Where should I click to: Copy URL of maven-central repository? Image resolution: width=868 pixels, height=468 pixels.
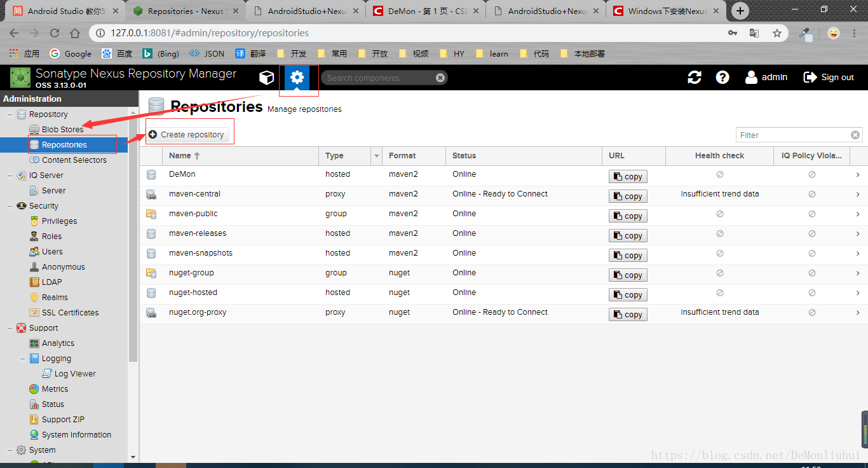[x=628, y=196]
